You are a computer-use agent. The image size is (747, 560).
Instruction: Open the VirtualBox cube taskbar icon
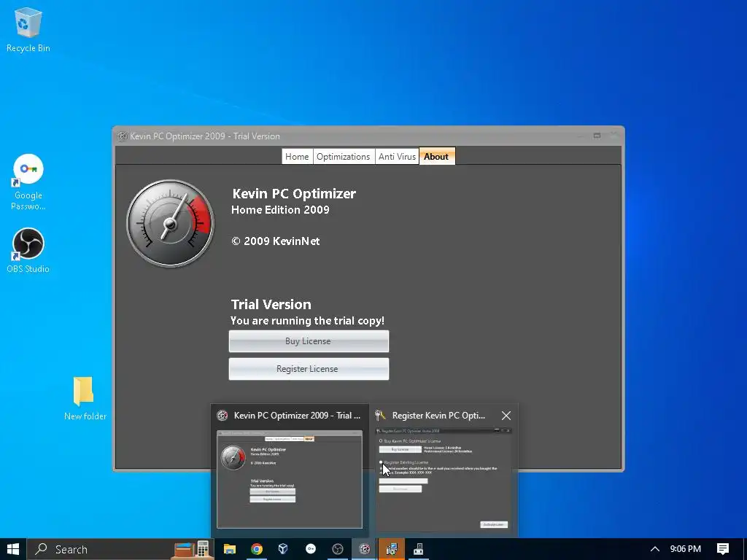[x=284, y=549]
